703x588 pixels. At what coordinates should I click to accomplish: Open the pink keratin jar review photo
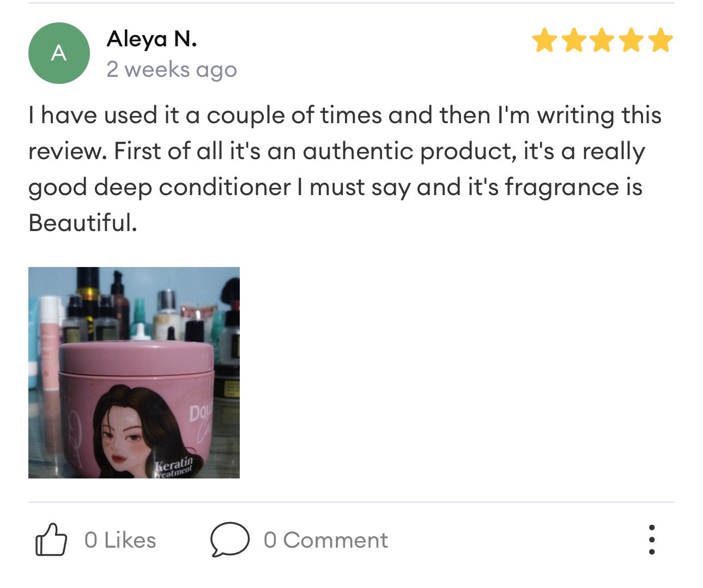[134, 373]
